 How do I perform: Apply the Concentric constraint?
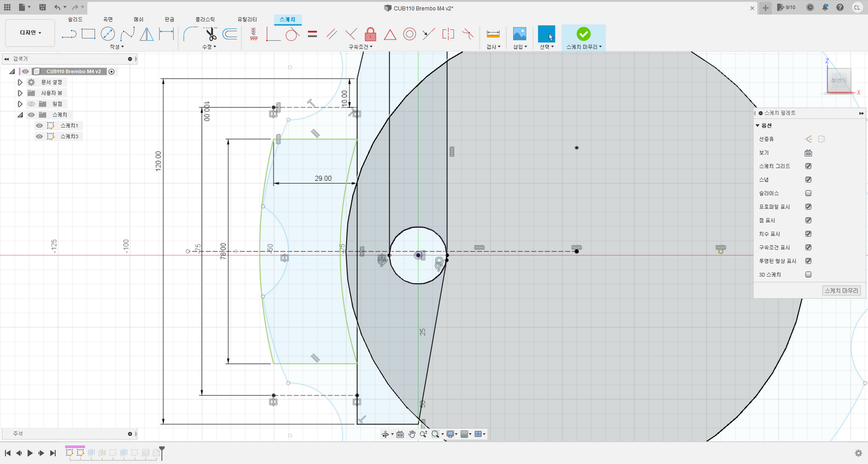[410, 34]
